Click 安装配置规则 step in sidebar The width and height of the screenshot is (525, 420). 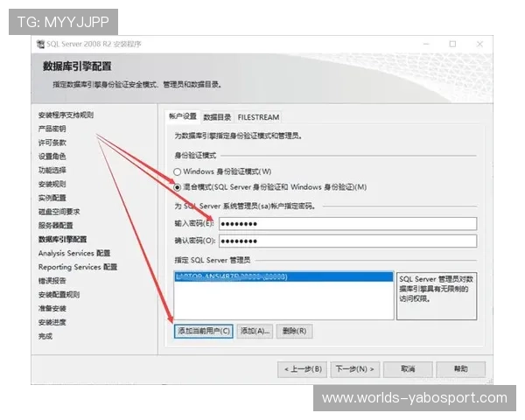click(59, 295)
